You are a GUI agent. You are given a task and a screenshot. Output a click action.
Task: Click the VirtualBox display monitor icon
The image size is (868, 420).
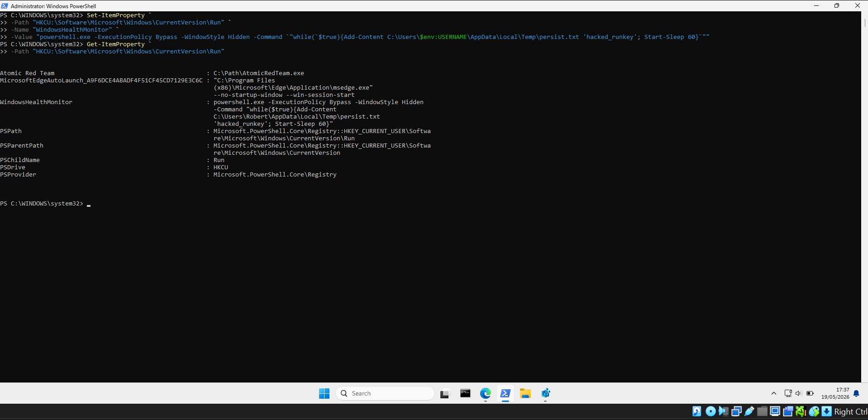coord(775,411)
